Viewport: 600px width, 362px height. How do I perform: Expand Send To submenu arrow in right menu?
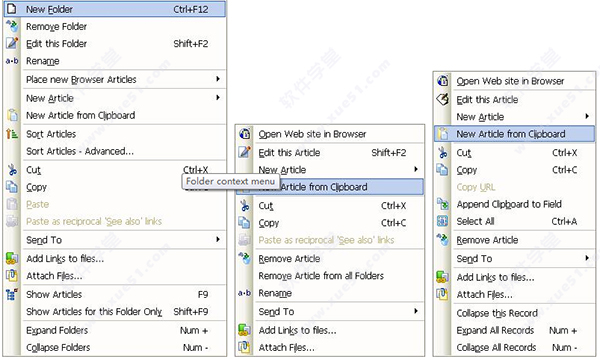tap(587, 258)
